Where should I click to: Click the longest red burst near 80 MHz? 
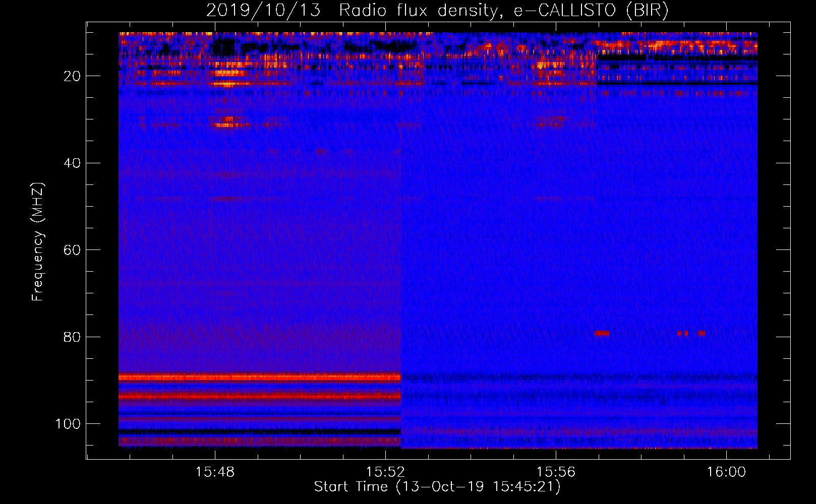coord(602,333)
